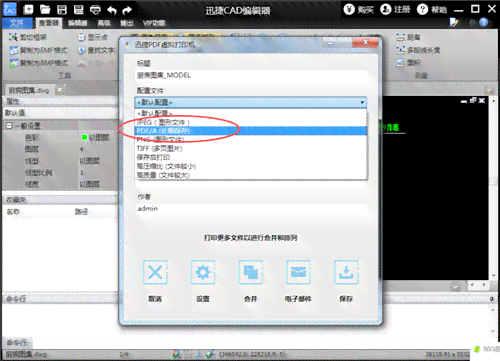
Task: Click the 属性 properties panel header
Action: click(x=60, y=101)
